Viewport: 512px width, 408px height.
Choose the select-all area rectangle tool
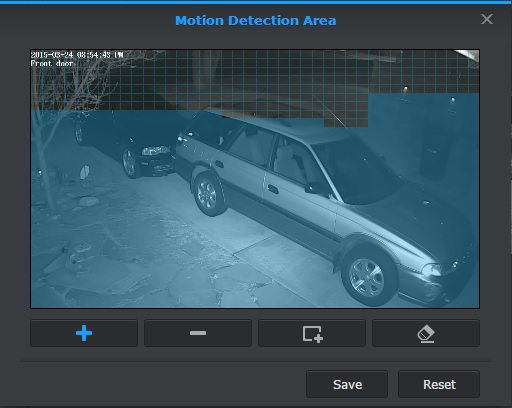(312, 333)
